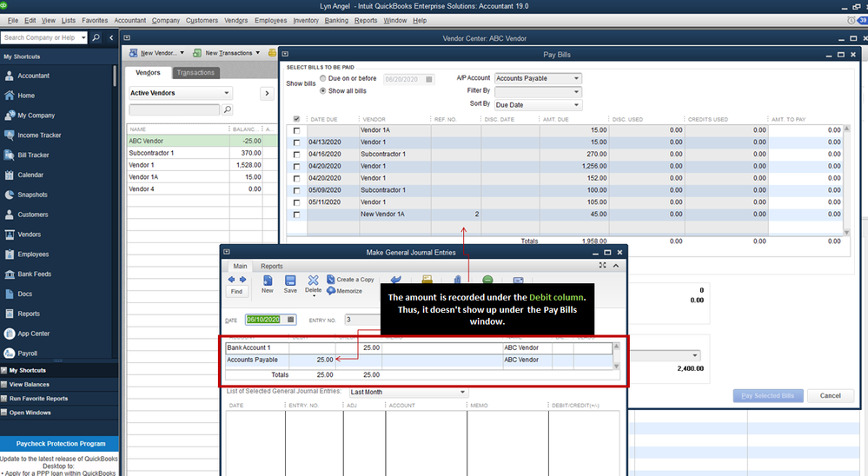This screenshot has height=476, width=868.
Task: Select the Due on or before radio button
Action: [x=322, y=78]
